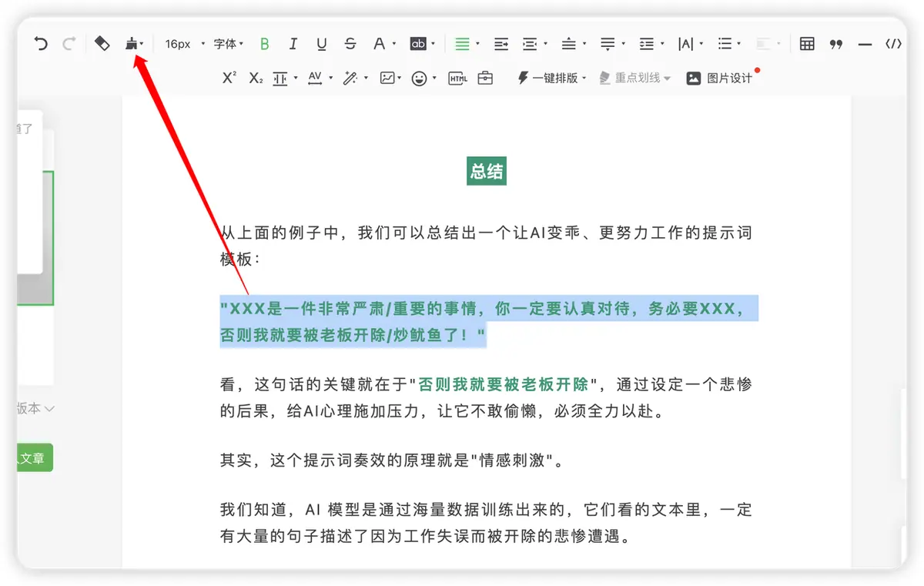Insert a blockquote with the quote icon
The width and height of the screenshot is (924, 586).
(836, 44)
